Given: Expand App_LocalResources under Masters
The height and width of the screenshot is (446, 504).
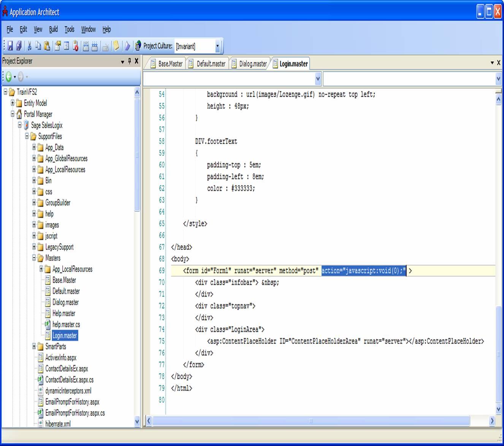Looking at the screenshot, I should (x=41, y=268).
